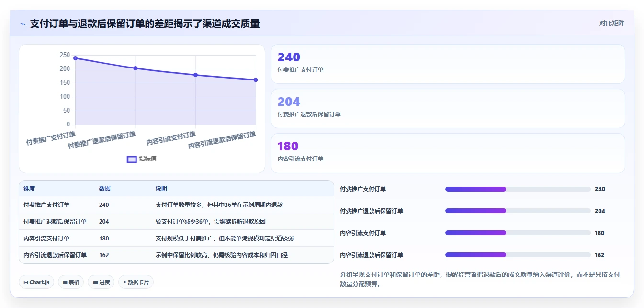Click the 内容引流退款后保留订单 x-axis label
Viewport: 644px width, 308px height.
coord(222,140)
